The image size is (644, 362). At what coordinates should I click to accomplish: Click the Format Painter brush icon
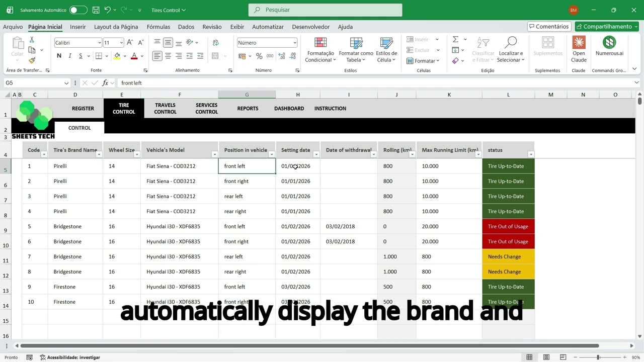pyautogui.click(x=32, y=60)
